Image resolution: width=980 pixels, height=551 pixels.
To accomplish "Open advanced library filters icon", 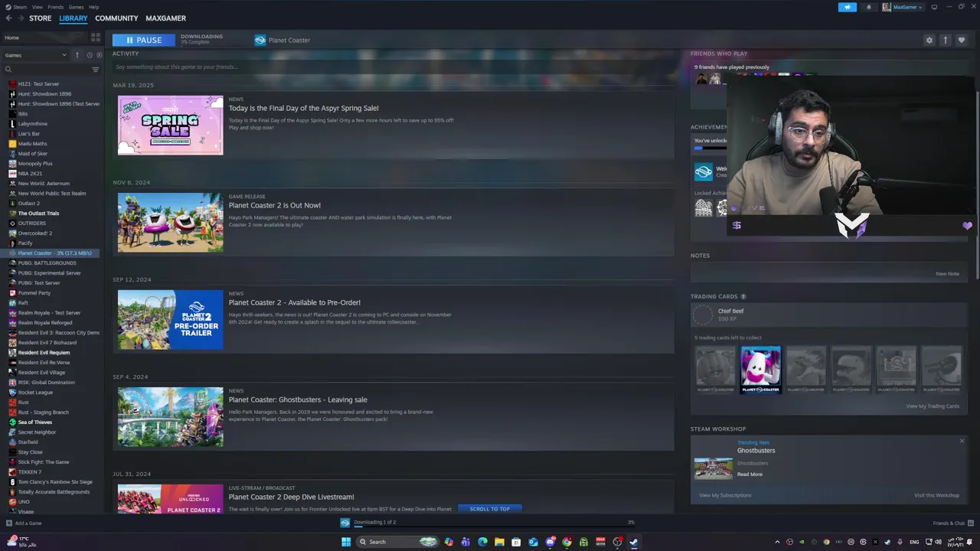I will click(96, 70).
